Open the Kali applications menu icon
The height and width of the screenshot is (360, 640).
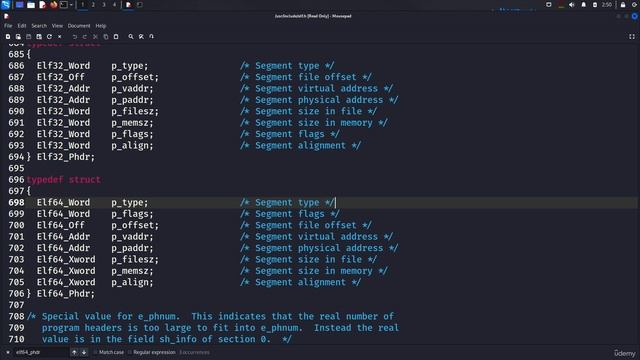point(6,5)
